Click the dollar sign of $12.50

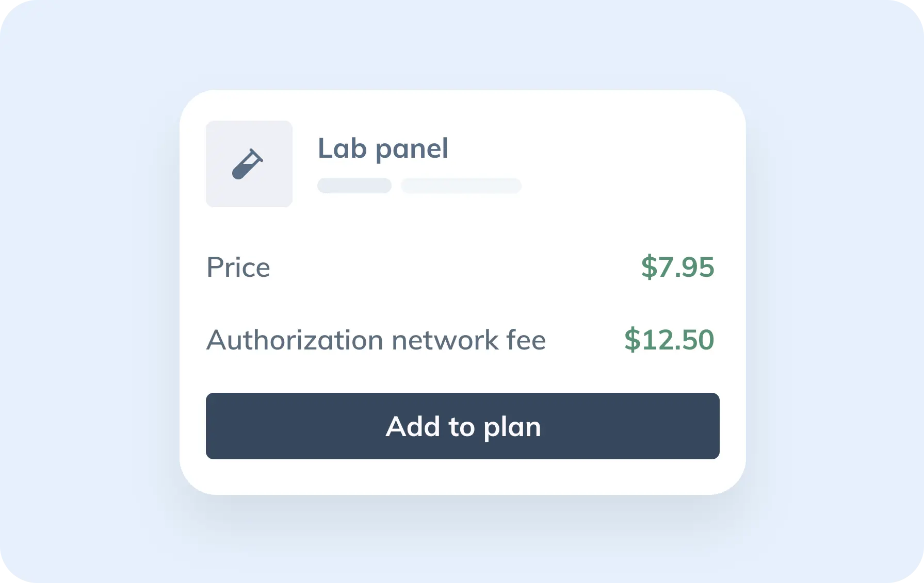coord(632,340)
